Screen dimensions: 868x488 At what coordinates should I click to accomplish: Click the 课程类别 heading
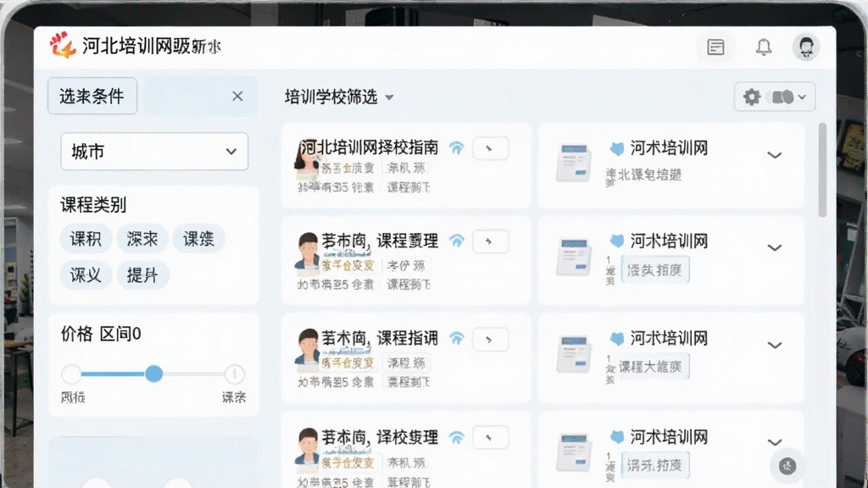tap(93, 205)
